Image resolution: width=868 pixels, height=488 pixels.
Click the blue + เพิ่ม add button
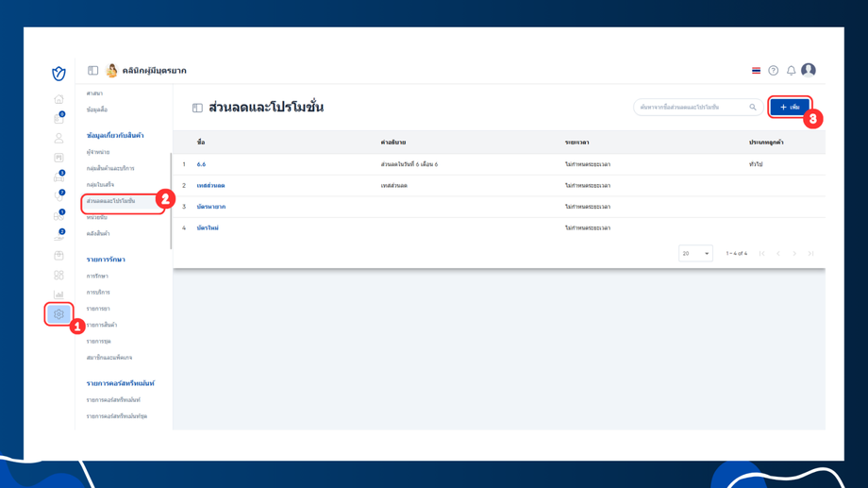pyautogui.click(x=790, y=107)
